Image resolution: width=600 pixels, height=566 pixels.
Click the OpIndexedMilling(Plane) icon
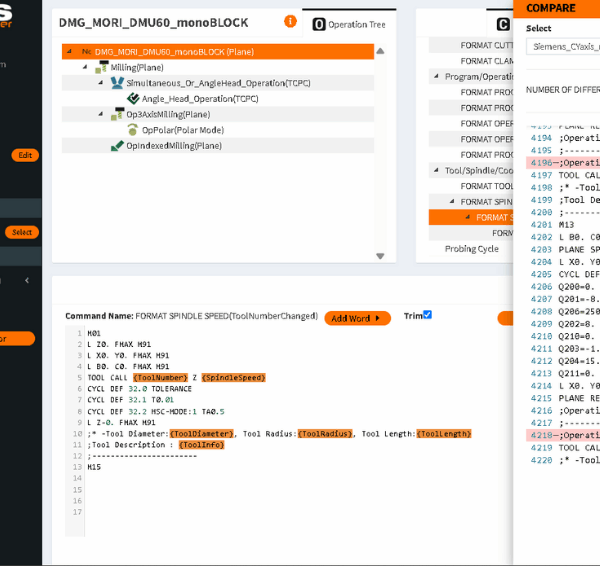point(118,145)
